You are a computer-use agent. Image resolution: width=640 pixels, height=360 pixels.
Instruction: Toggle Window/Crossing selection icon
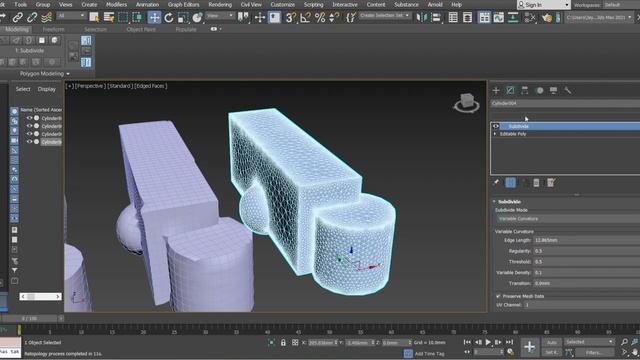[138, 17]
